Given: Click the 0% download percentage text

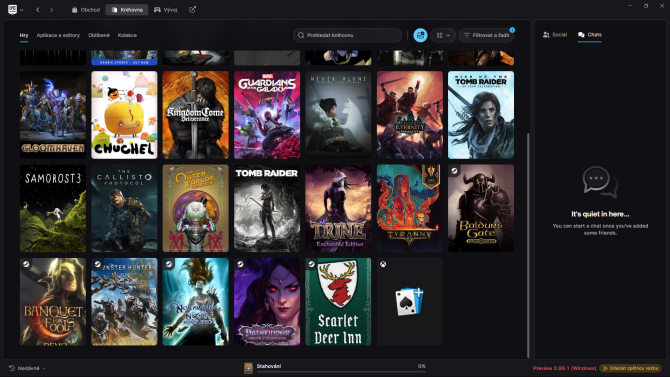Looking at the screenshot, I should [421, 366].
